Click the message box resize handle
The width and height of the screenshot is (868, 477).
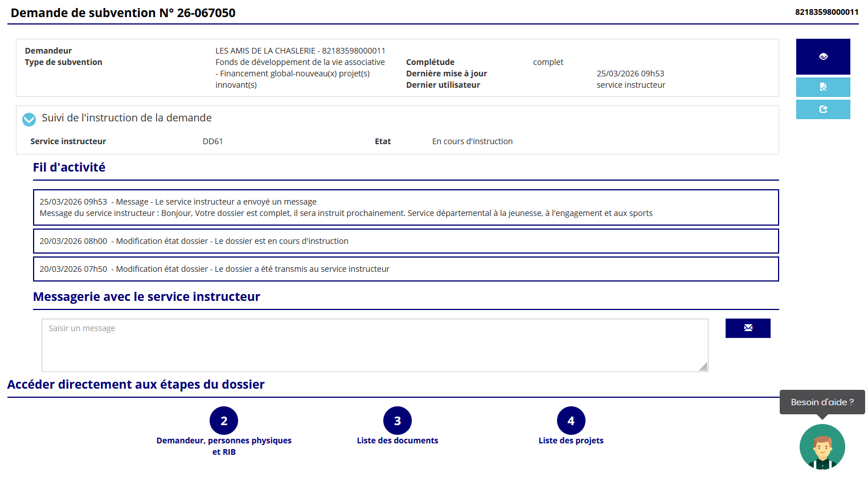tap(703, 368)
